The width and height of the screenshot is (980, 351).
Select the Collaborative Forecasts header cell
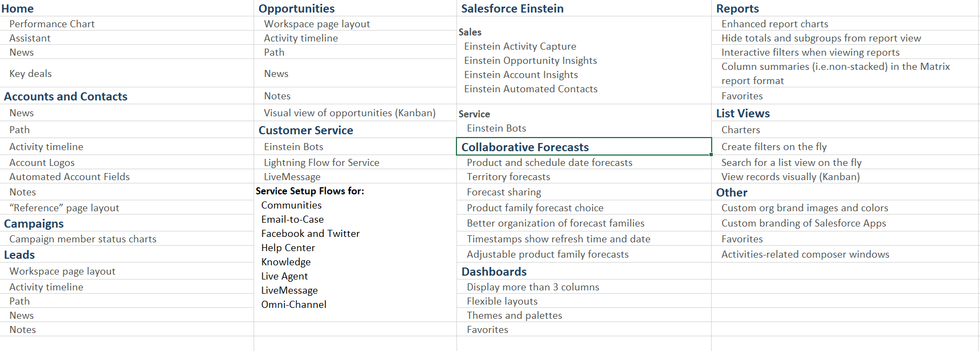584,147
